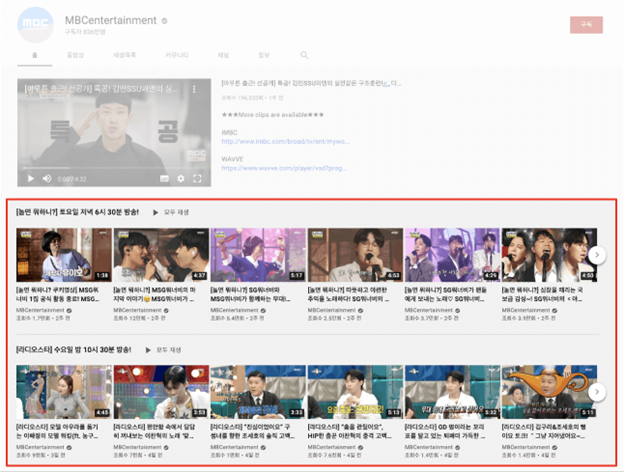Click title 'MSG워너비 1집 공식 활동 종료'
Screen dimensions: 624x472
58,295
